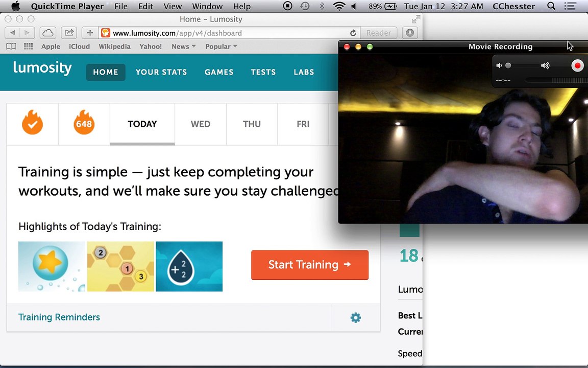Show Safari downloads
The width and height of the screenshot is (588, 368).
410,33
